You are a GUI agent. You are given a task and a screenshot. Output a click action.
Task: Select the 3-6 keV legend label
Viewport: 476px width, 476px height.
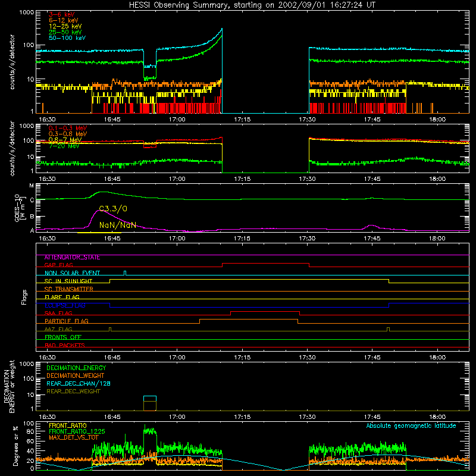[x=62, y=14]
